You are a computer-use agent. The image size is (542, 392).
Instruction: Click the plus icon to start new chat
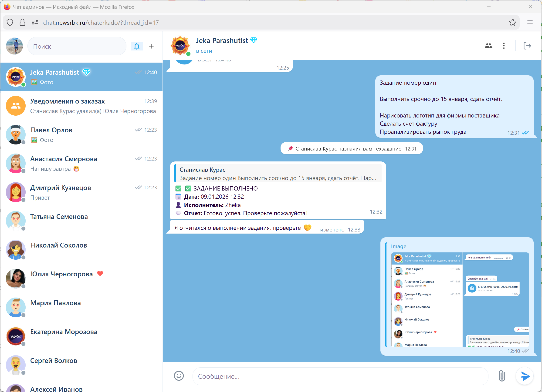point(151,46)
